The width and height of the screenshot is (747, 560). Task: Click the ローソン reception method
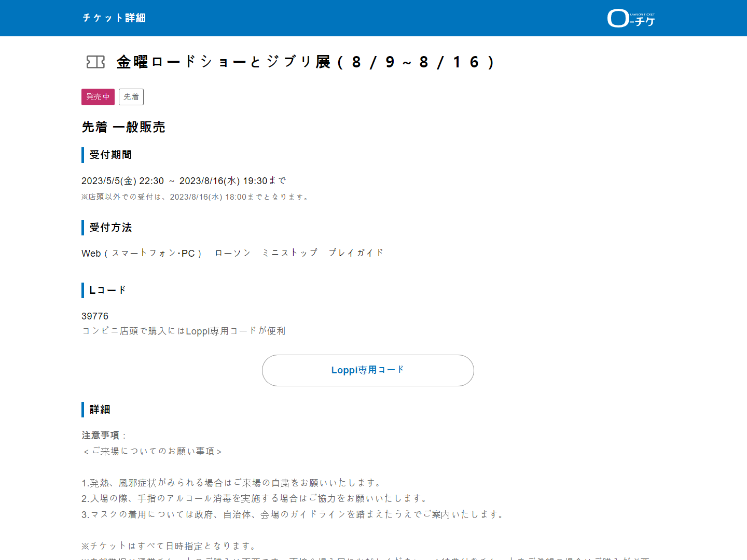click(233, 253)
